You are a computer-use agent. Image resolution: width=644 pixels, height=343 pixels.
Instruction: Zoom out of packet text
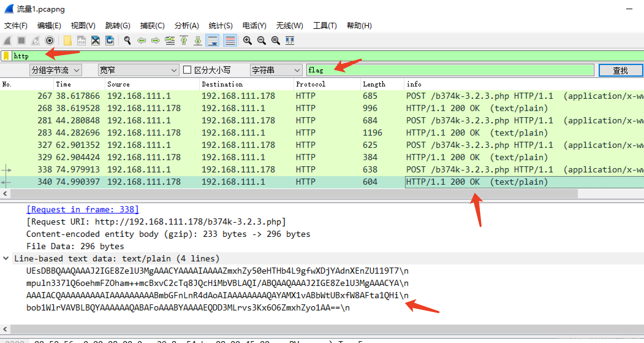point(261,40)
